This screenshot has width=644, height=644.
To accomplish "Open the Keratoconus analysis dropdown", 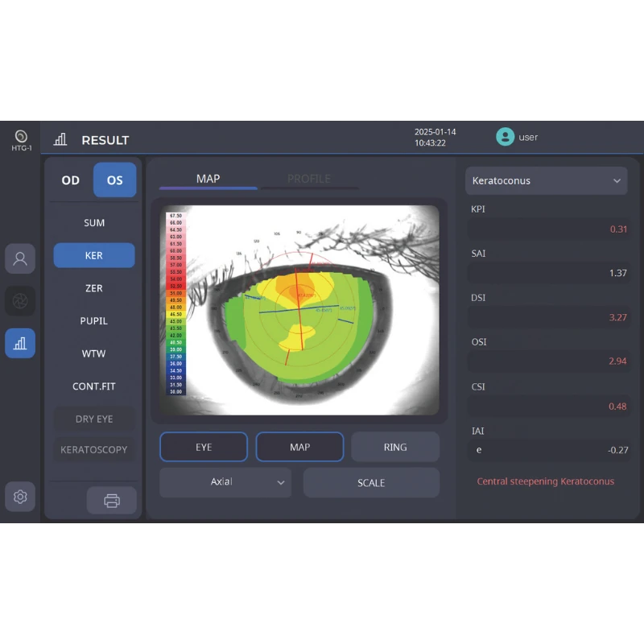I will tap(546, 180).
